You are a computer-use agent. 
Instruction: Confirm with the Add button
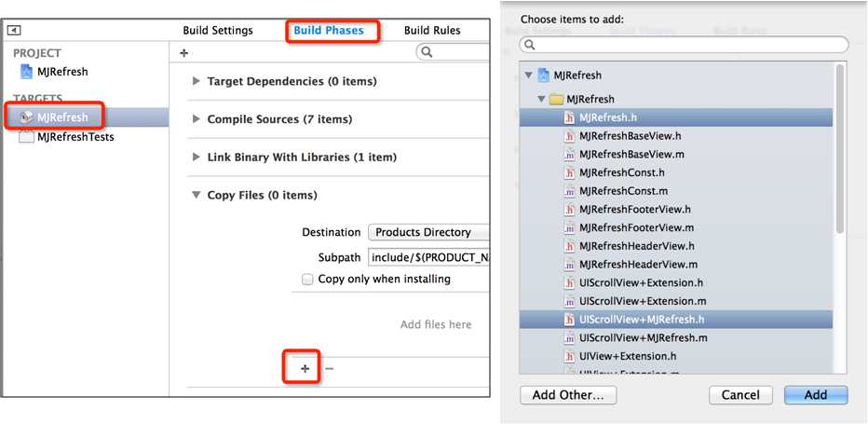816,395
